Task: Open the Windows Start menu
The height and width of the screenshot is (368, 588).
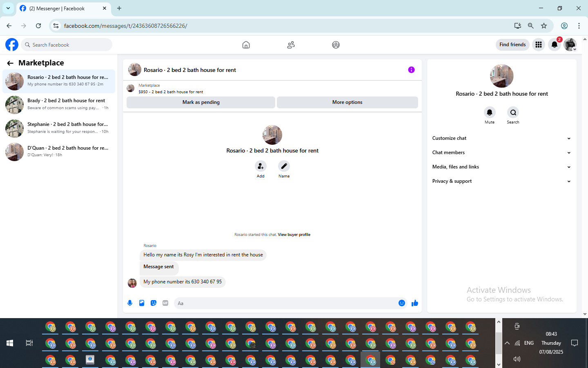Action: [x=10, y=343]
